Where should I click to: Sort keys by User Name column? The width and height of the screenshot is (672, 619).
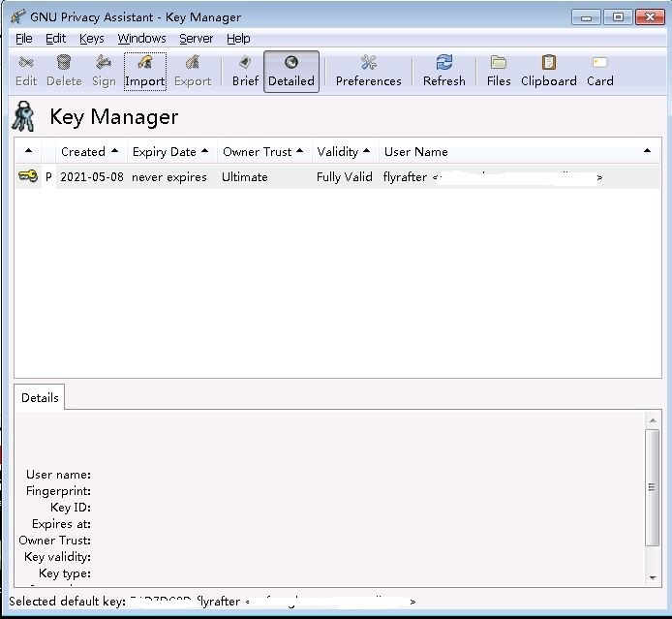pyautogui.click(x=519, y=151)
